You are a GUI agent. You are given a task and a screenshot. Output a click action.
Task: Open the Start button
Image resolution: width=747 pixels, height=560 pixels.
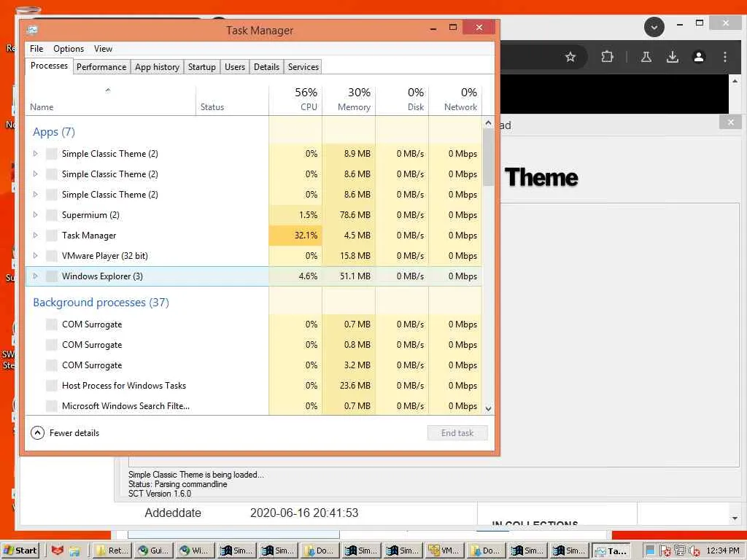click(20, 551)
